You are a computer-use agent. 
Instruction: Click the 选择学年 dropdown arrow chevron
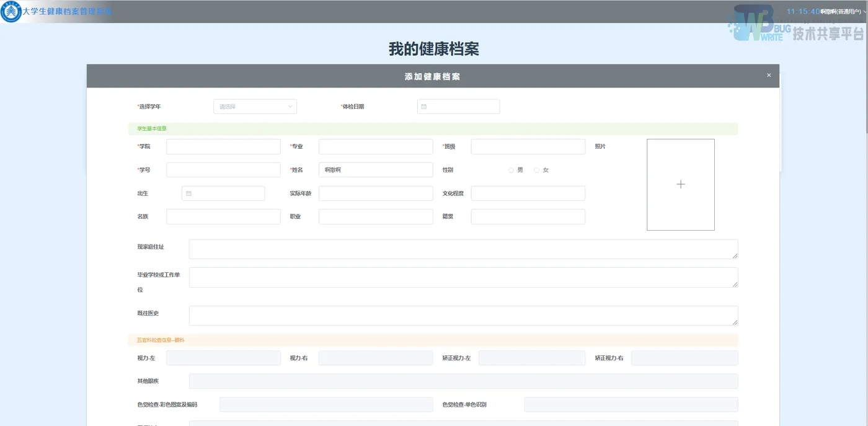click(290, 106)
